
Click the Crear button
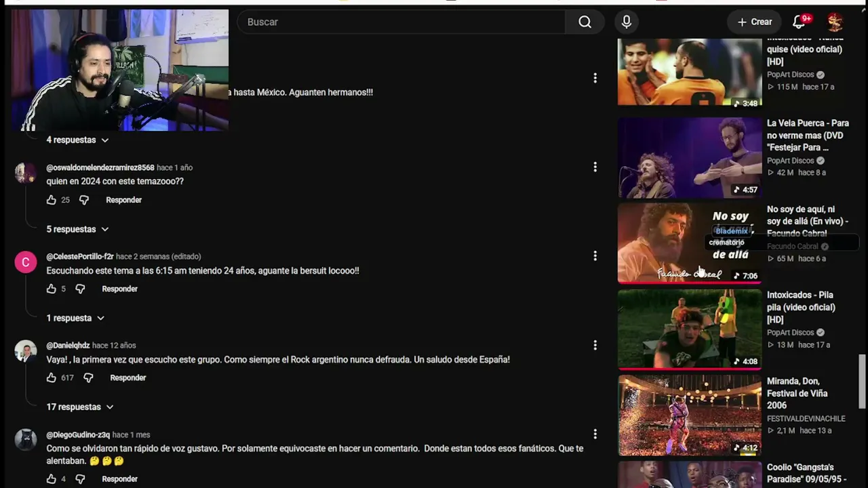(754, 22)
